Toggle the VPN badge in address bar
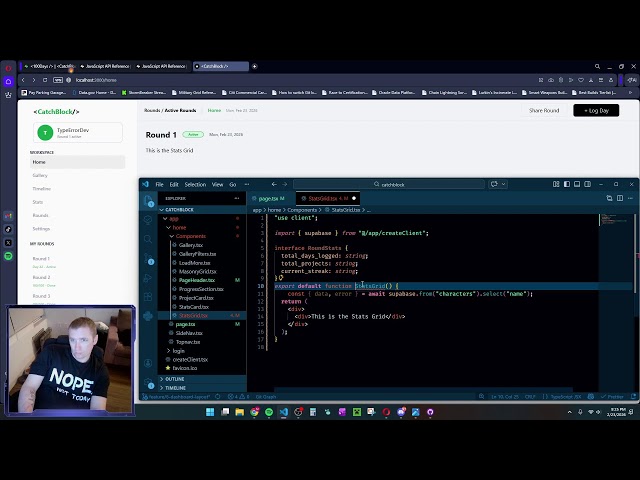This screenshot has width=640, height=480. [58, 80]
